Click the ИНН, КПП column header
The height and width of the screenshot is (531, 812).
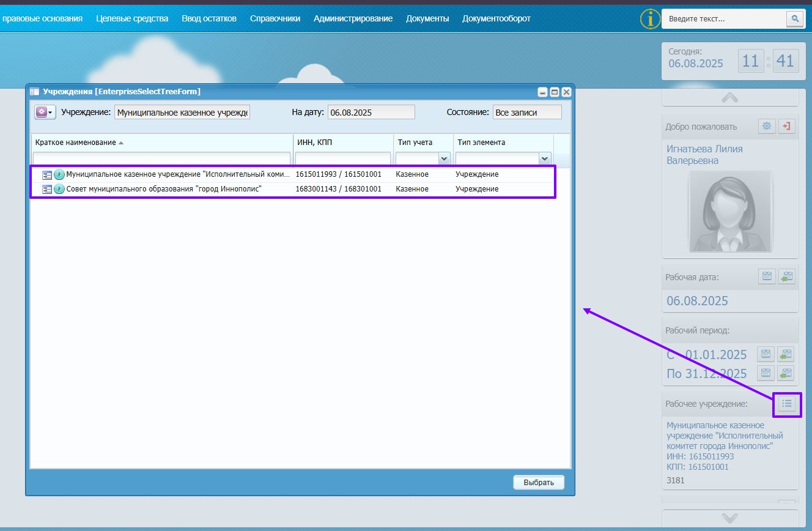click(342, 143)
